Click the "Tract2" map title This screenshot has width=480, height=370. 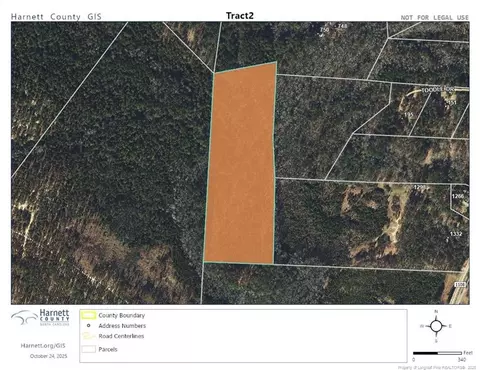[240, 16]
